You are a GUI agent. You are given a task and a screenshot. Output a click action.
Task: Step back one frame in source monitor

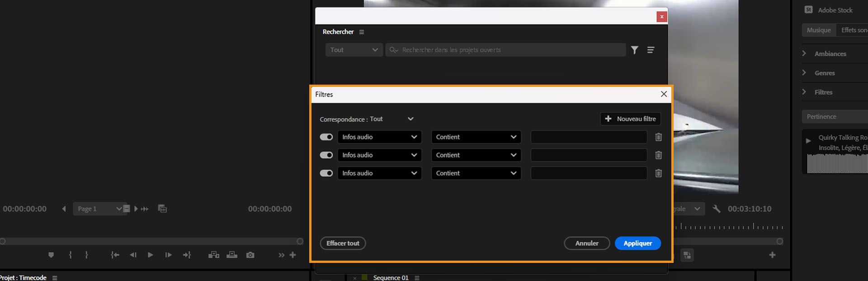coord(133,255)
